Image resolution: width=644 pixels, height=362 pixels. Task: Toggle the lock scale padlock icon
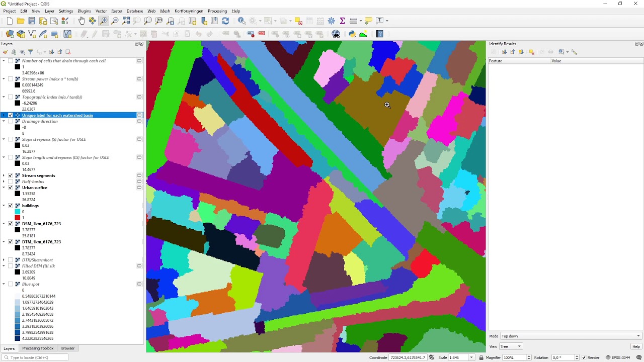click(x=481, y=357)
